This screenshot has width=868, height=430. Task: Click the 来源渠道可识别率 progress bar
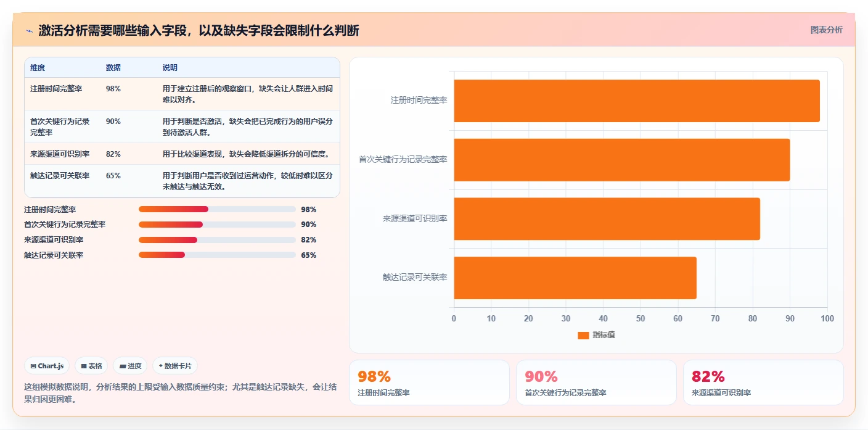click(x=217, y=240)
